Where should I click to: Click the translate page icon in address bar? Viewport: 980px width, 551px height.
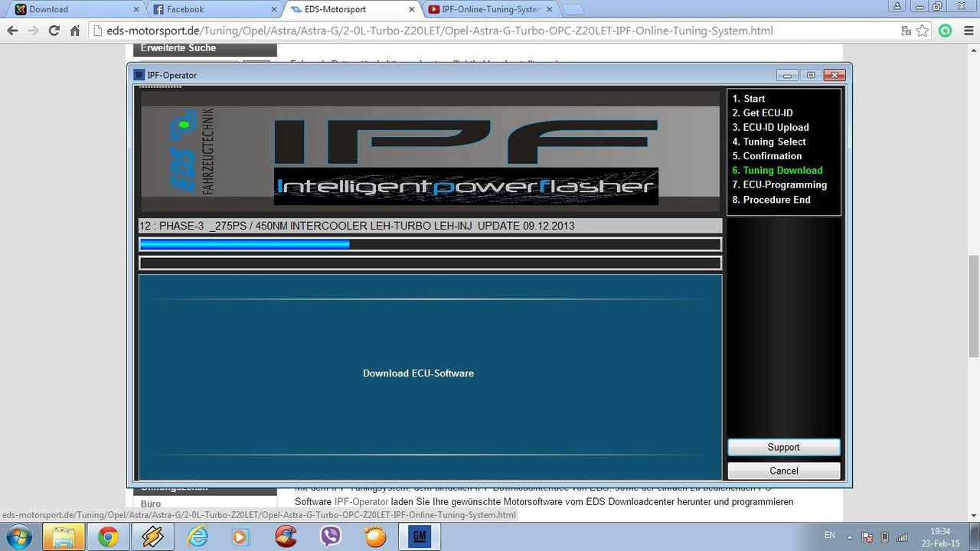(906, 31)
